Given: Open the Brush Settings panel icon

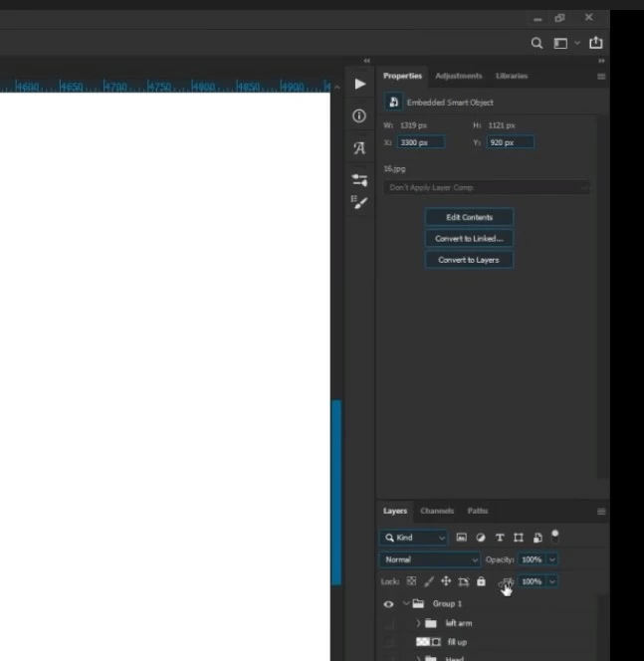Looking at the screenshot, I should [x=359, y=180].
